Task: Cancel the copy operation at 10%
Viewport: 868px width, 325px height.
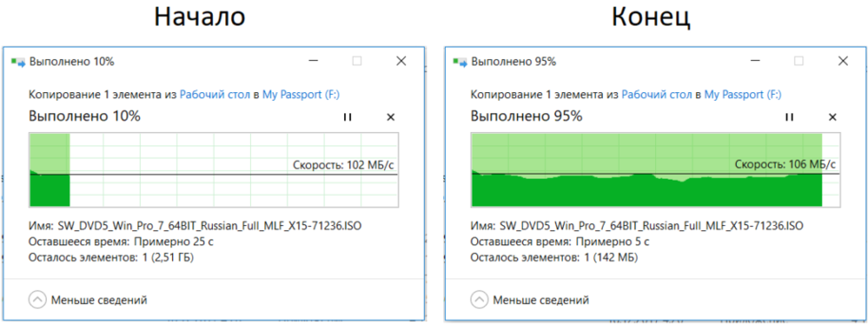Action: tap(390, 117)
